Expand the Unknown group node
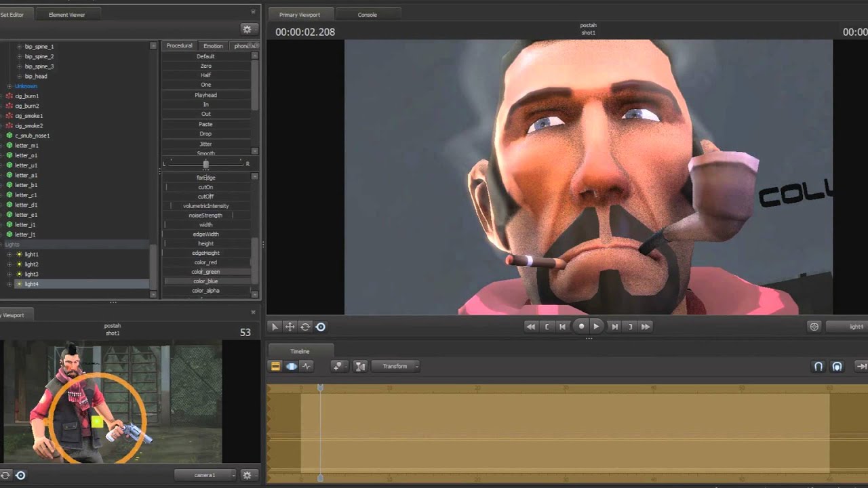868x488 pixels. coord(9,86)
